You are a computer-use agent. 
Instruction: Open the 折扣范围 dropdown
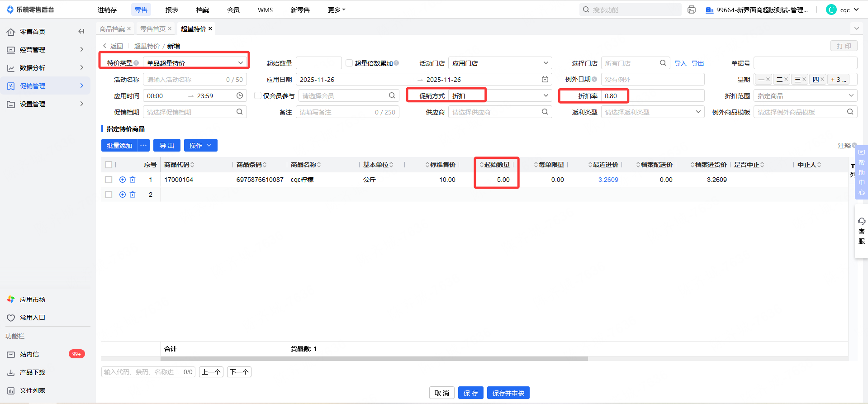[x=806, y=95]
